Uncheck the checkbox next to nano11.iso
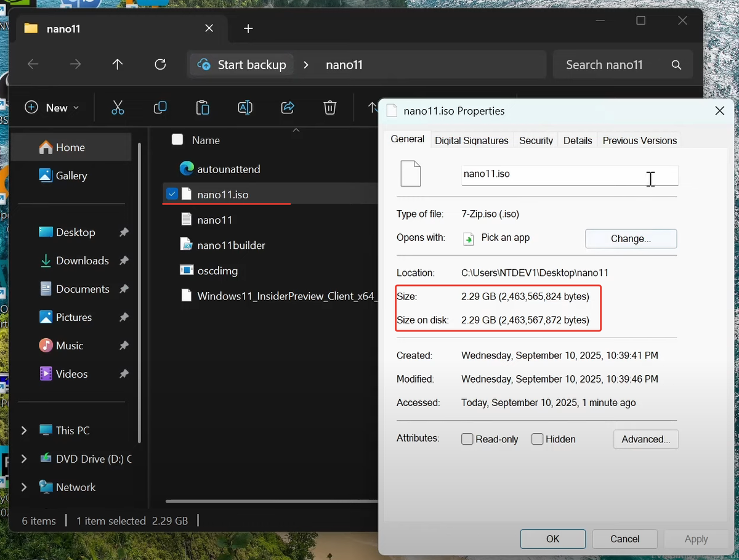 click(x=172, y=193)
